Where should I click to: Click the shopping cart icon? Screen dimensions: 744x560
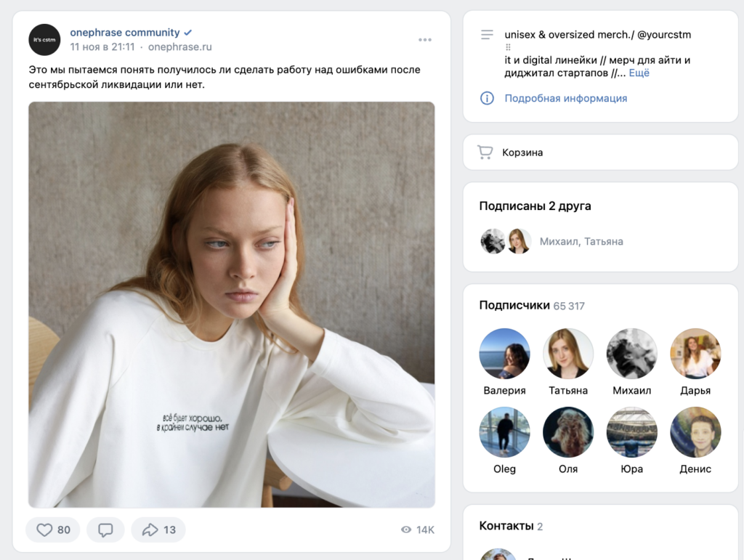485,153
